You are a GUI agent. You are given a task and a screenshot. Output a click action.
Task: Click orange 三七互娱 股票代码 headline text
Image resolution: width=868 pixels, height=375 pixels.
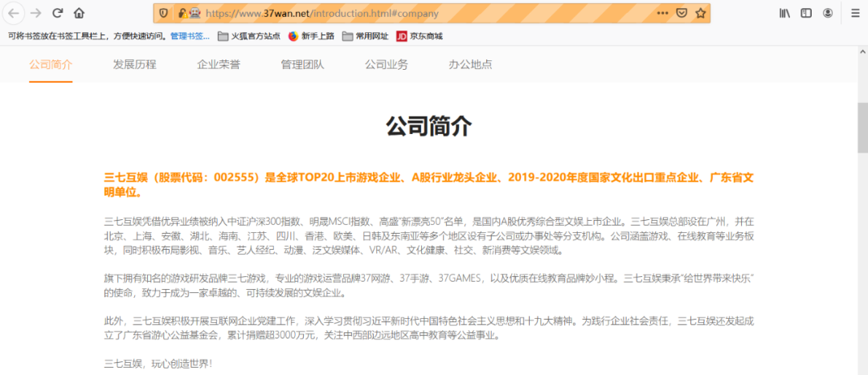tap(429, 185)
